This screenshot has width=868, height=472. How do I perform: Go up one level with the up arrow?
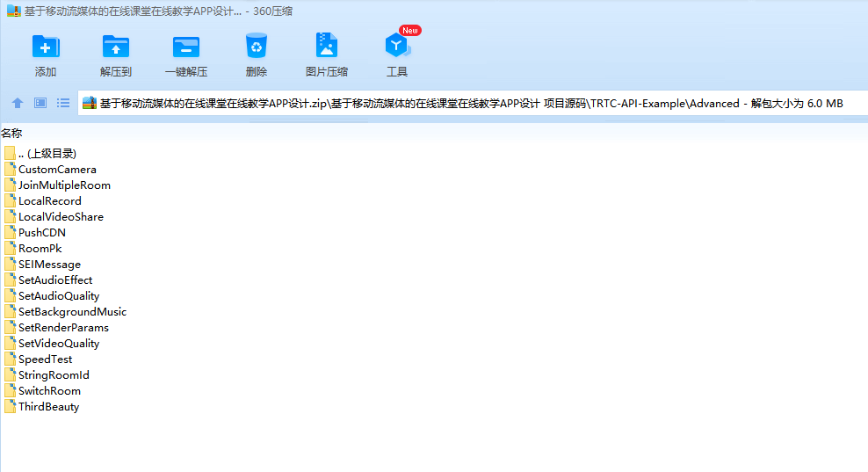(x=18, y=103)
